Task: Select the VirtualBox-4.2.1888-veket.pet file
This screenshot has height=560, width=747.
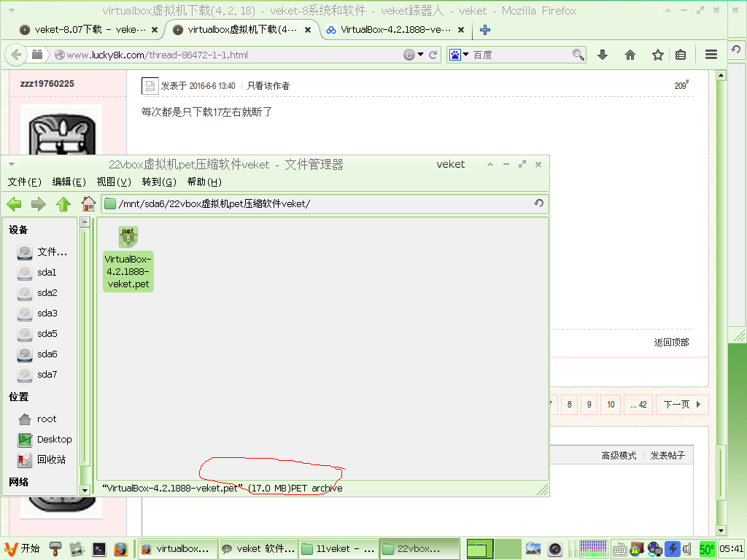Action: [x=128, y=259]
